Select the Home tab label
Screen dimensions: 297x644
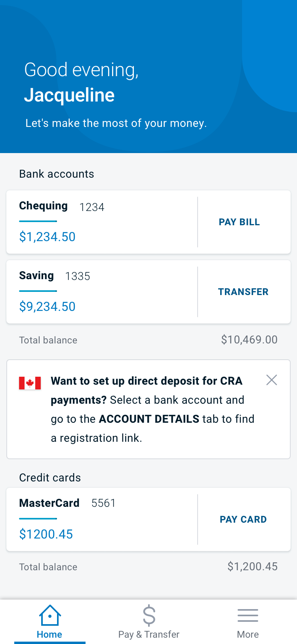click(49, 634)
